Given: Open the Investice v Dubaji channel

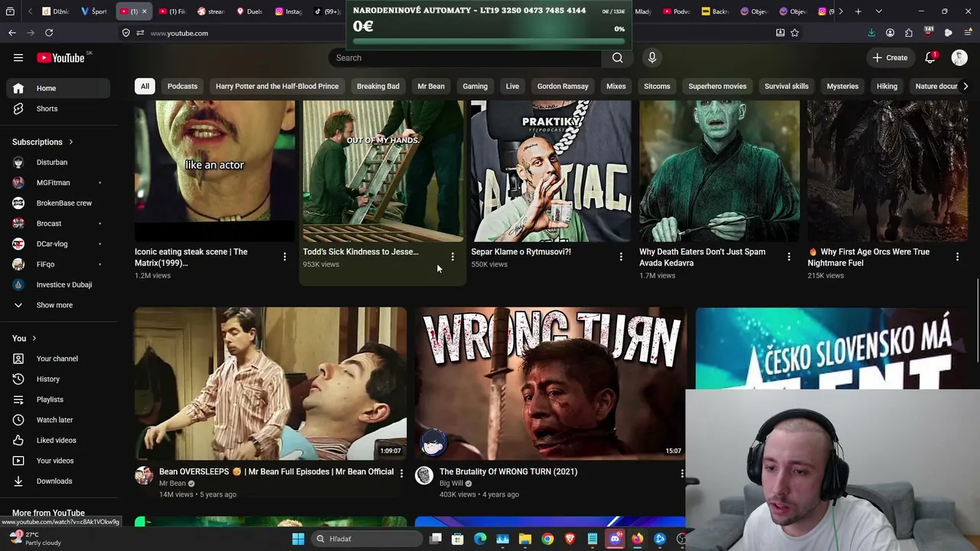Looking at the screenshot, I should [x=58, y=285].
